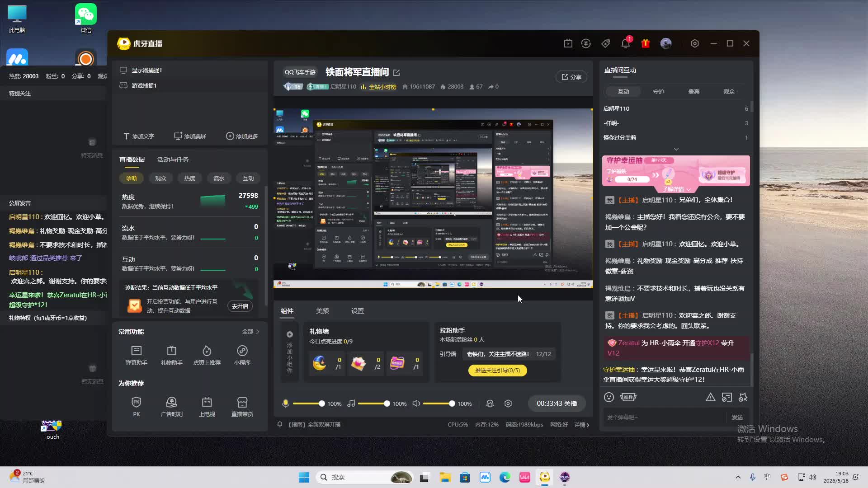Viewport: 868px width, 488px height.
Task: Expand the contributor list chevron
Action: click(676, 149)
